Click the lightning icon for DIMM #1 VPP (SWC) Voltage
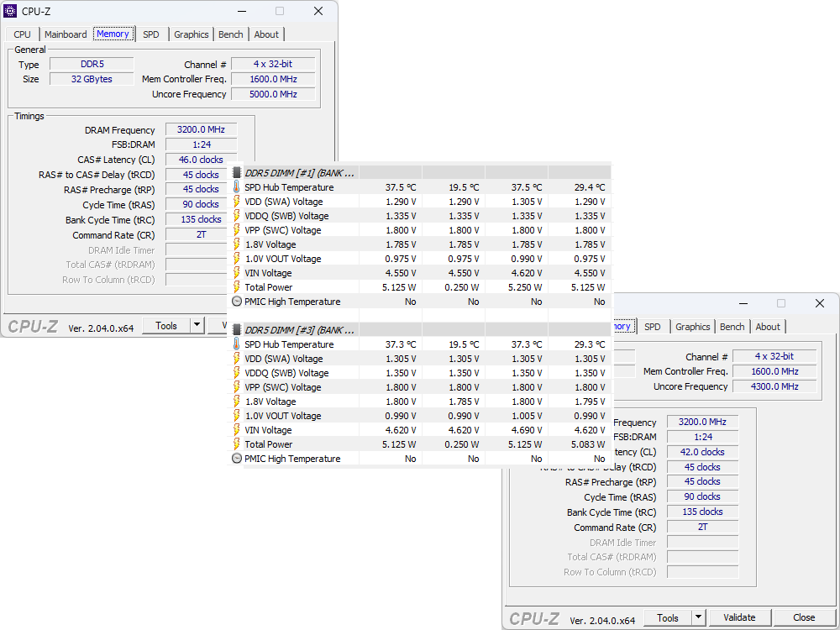Viewport: 840px width, 630px height. click(237, 230)
